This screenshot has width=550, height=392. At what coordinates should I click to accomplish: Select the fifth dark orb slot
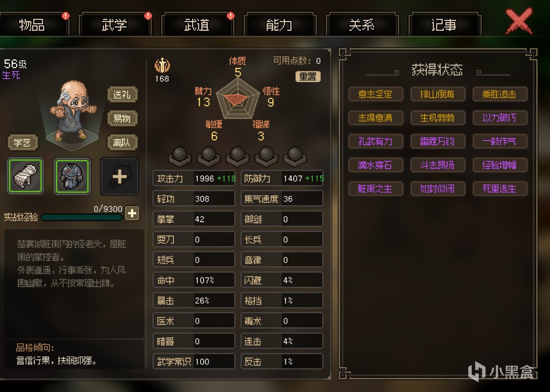(295, 156)
